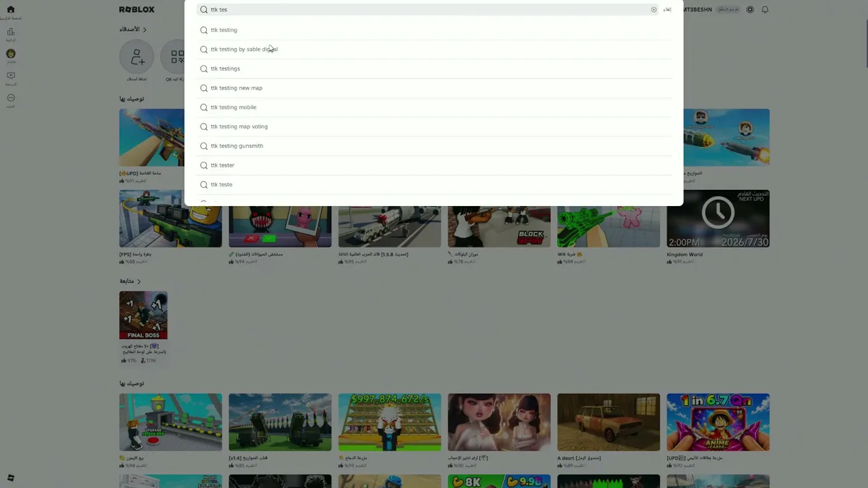
Task: Choose the "ttk teste" suggestion
Action: [x=434, y=184]
